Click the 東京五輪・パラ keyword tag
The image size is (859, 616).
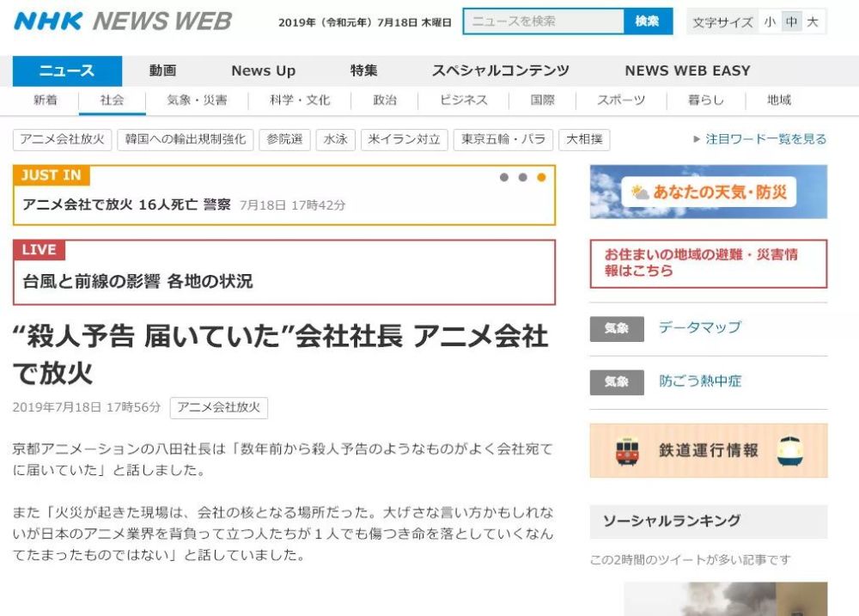click(503, 140)
